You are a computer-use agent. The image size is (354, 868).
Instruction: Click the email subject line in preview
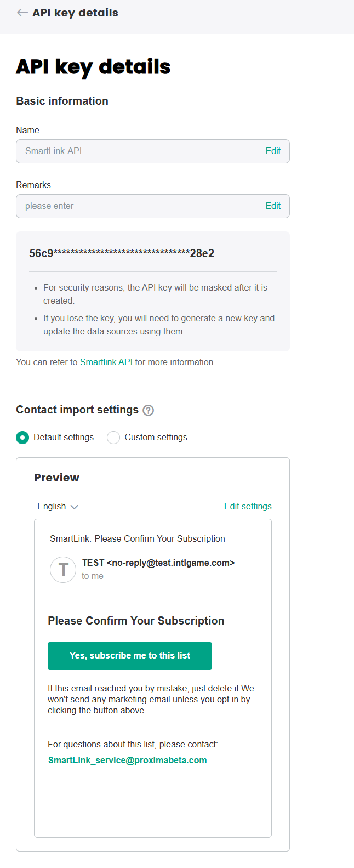pyautogui.click(x=138, y=538)
